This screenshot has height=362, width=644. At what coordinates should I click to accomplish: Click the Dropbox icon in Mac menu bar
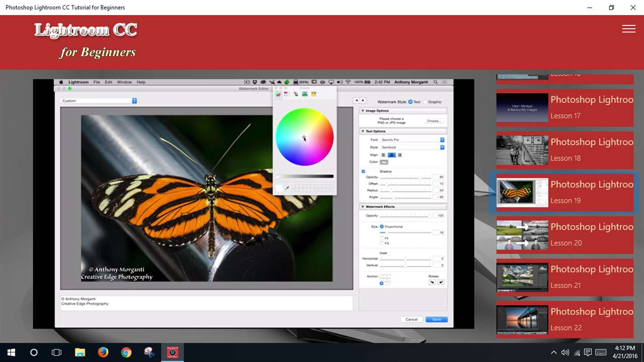[x=254, y=82]
